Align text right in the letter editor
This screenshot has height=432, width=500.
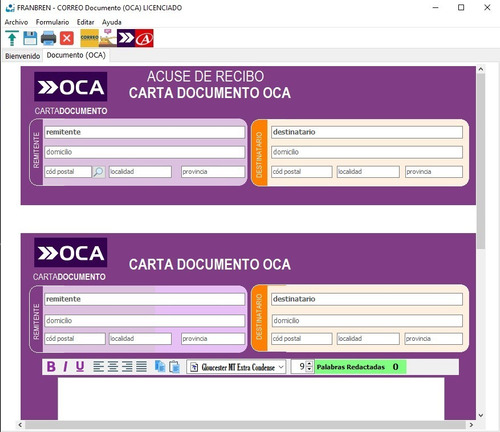click(127, 367)
